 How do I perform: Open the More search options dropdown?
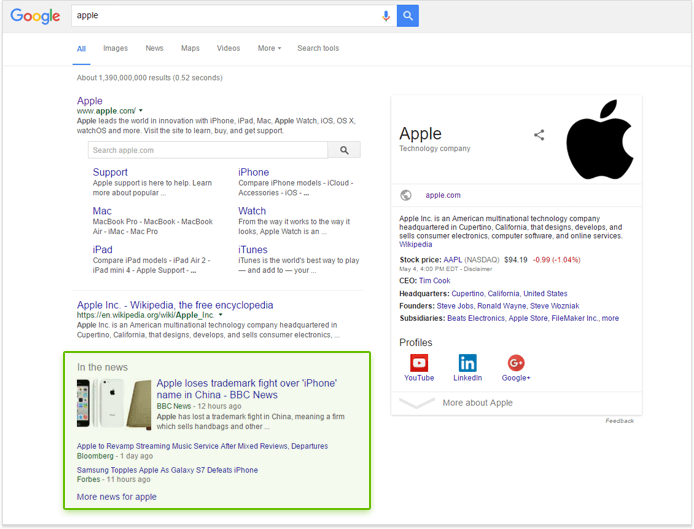269,48
